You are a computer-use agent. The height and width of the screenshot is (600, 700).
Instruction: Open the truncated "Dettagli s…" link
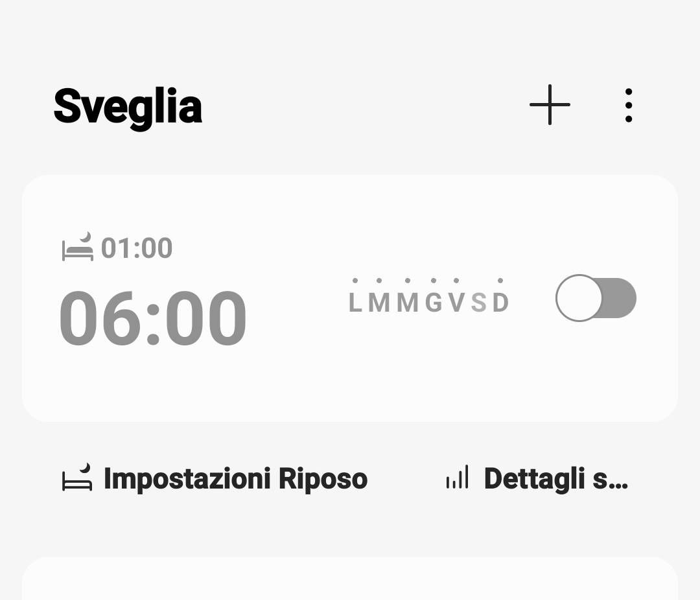555,479
